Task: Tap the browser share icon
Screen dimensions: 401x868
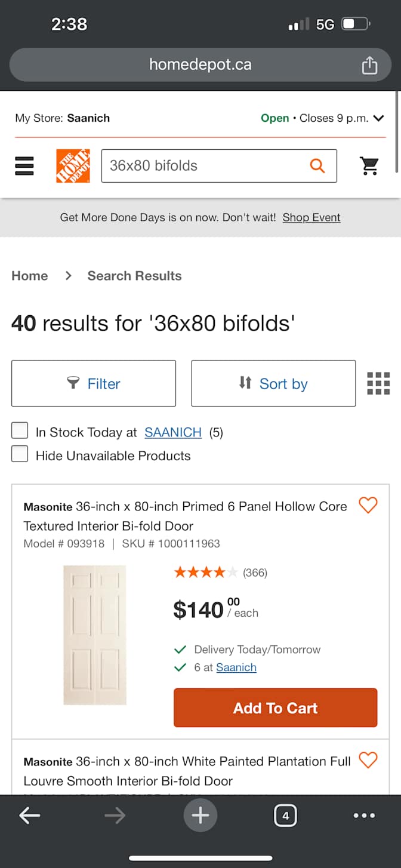Action: click(x=369, y=65)
